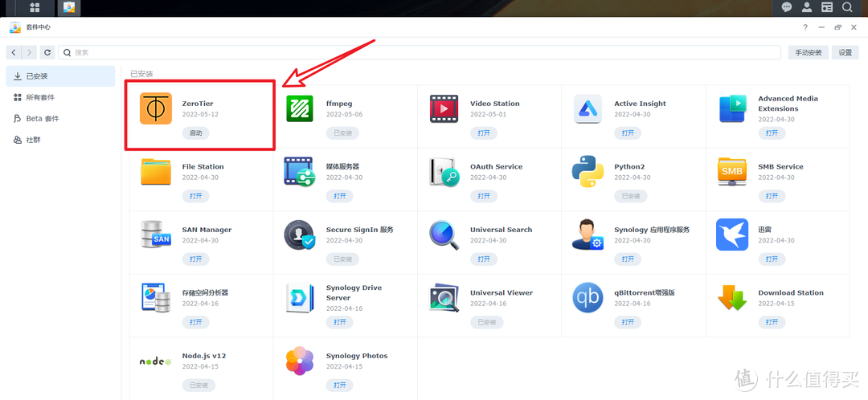Click the 存储空间分析器 icon

[x=156, y=298]
